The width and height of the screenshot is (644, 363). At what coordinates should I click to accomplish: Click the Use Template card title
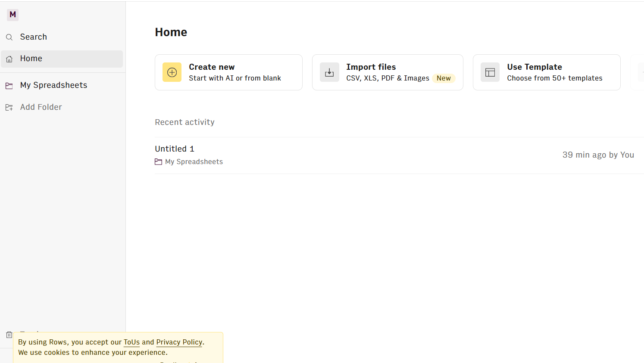535,67
